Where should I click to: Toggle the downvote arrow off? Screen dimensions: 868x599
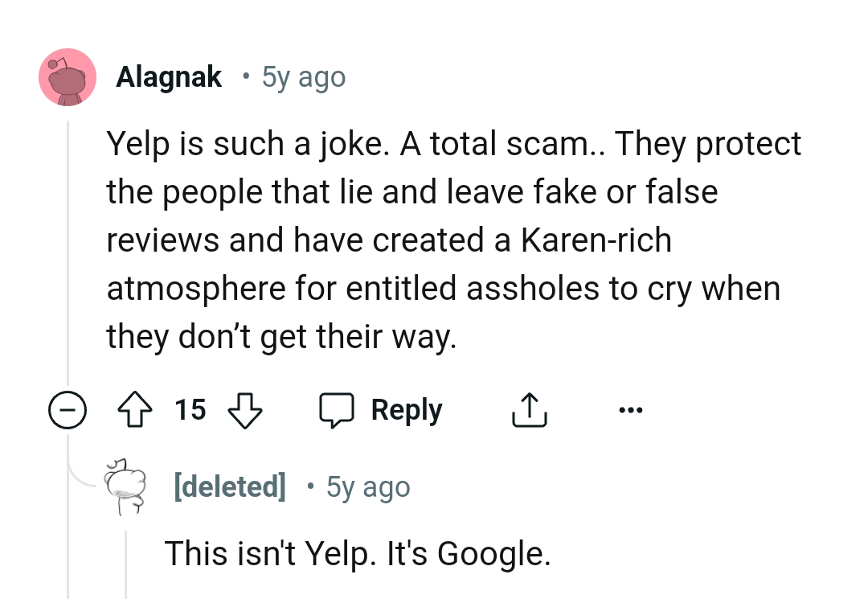[245, 411]
